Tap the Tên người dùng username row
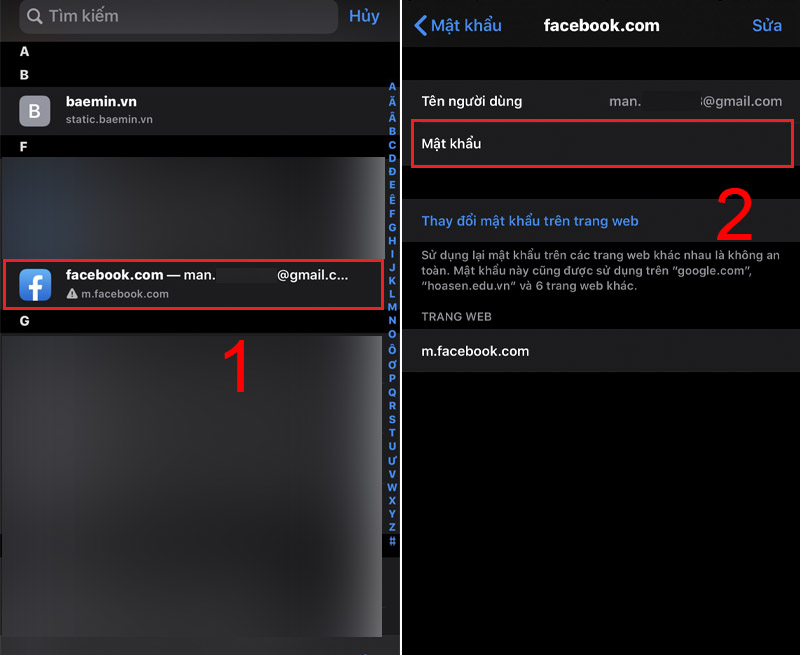 (600, 101)
